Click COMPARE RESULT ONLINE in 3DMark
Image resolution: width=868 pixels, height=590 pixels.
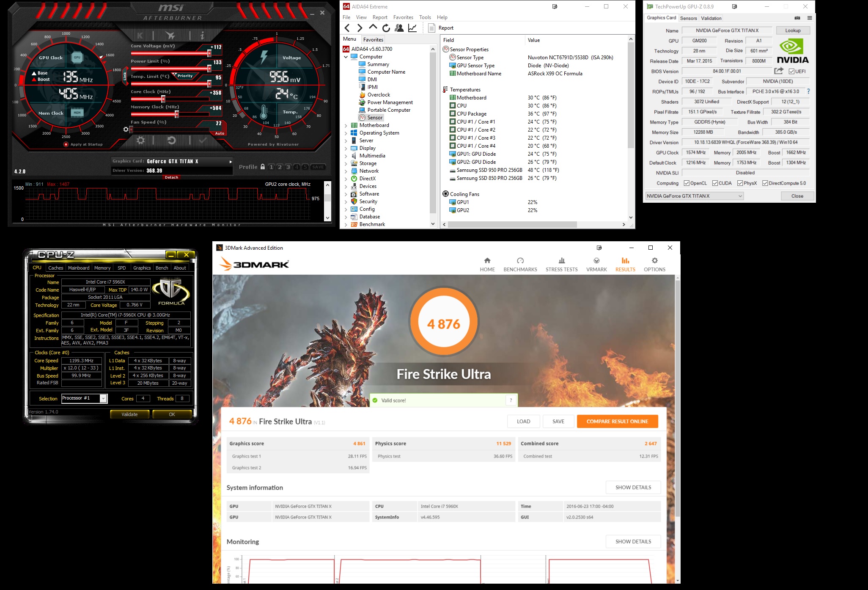click(x=618, y=422)
